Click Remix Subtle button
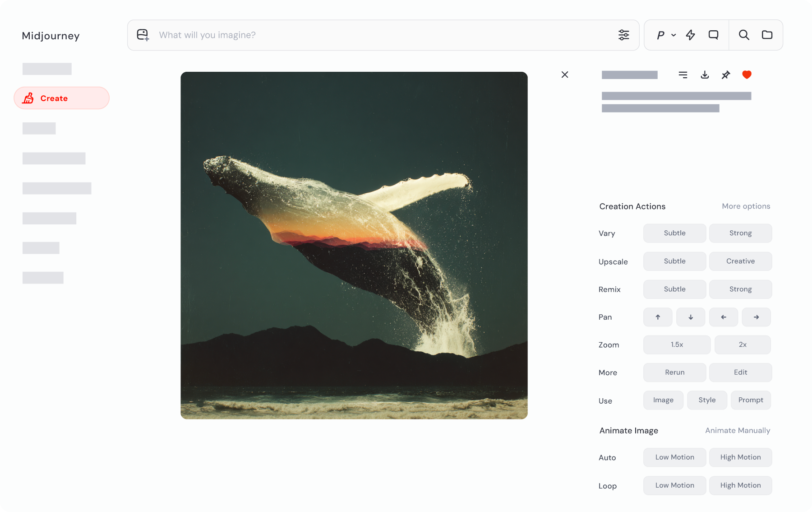812x512 pixels. point(674,289)
